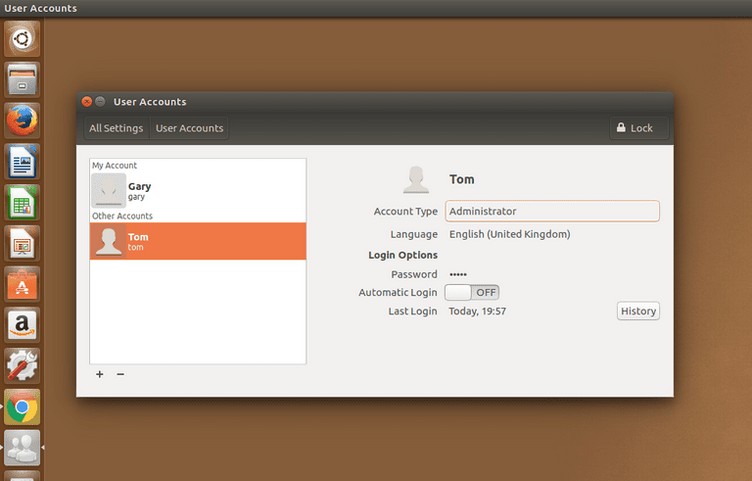The height and width of the screenshot is (481, 752).
Task: Click the password dots field
Action: 458,274
